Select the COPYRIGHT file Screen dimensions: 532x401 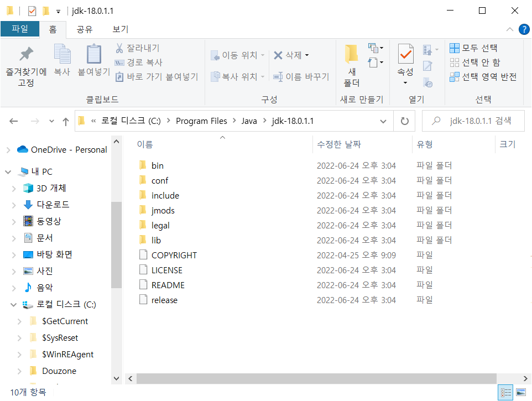[174, 255]
